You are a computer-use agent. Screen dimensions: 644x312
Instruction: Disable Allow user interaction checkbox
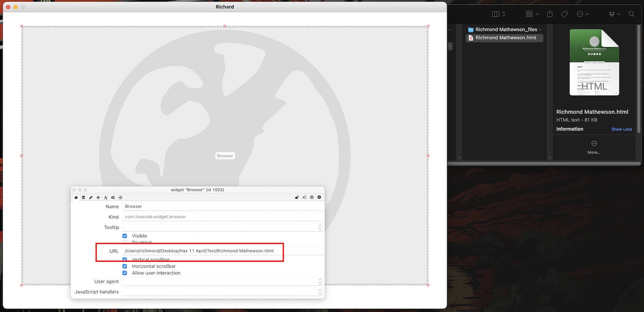[x=125, y=273]
